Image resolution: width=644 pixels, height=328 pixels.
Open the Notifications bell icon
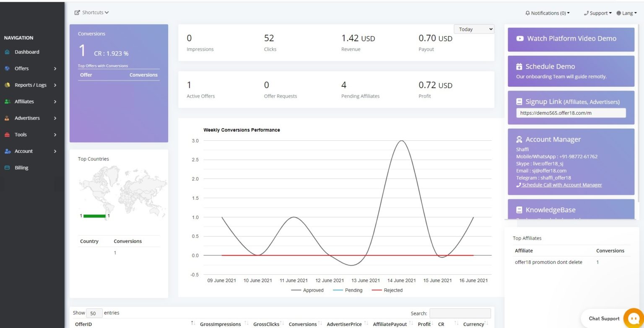point(527,13)
